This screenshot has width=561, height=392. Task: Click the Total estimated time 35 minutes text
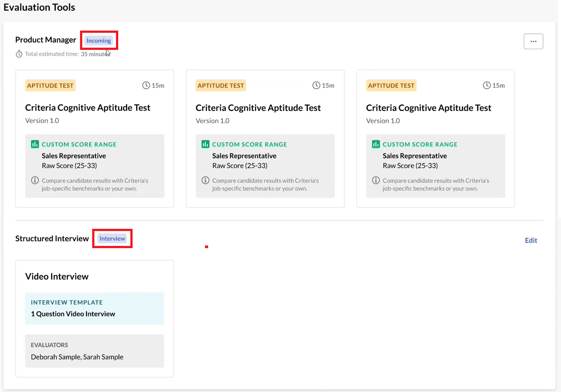point(68,54)
